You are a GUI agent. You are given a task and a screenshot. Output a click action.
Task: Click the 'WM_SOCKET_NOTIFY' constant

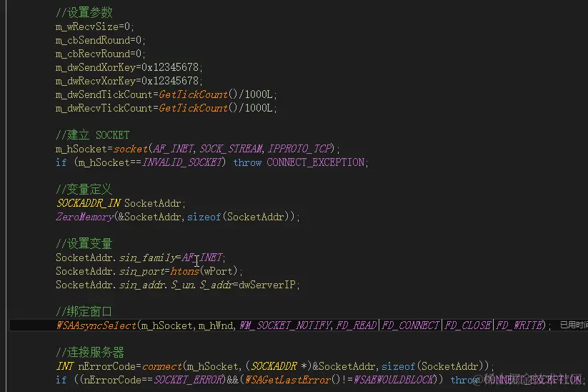285,325
